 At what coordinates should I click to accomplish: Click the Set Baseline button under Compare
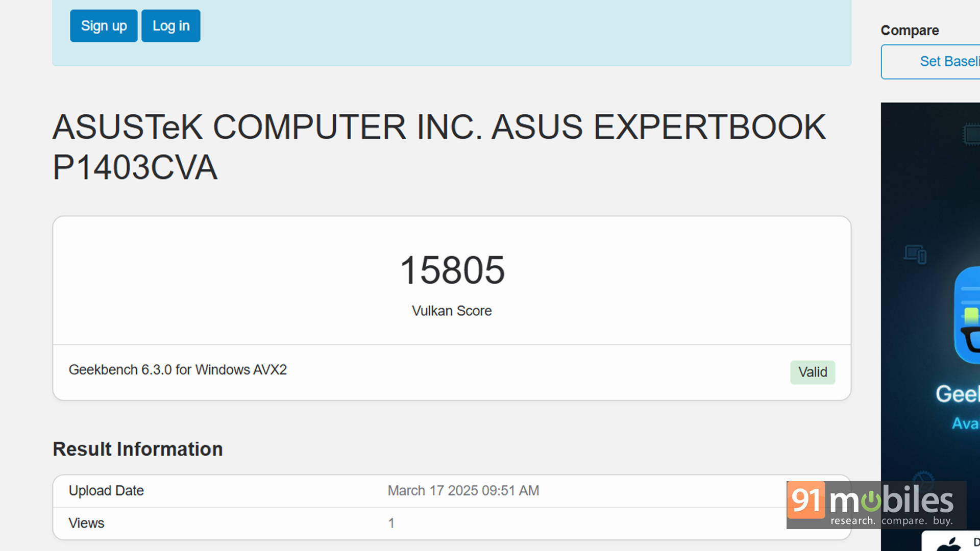(930, 62)
